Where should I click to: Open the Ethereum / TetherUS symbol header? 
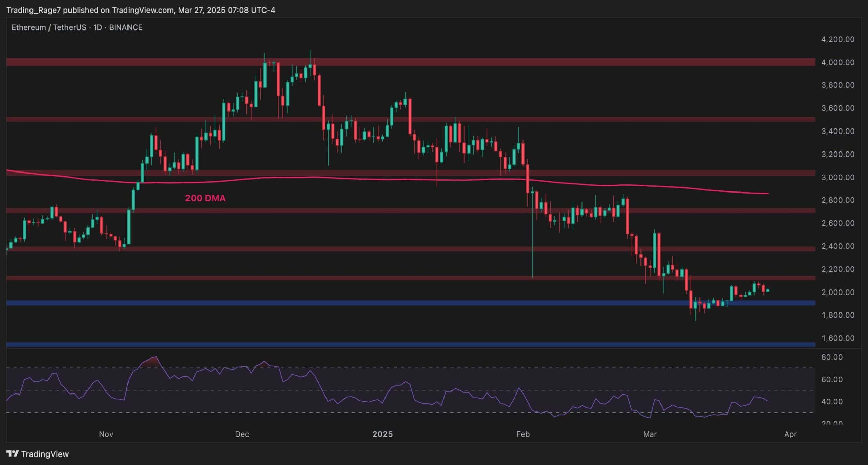click(49, 27)
